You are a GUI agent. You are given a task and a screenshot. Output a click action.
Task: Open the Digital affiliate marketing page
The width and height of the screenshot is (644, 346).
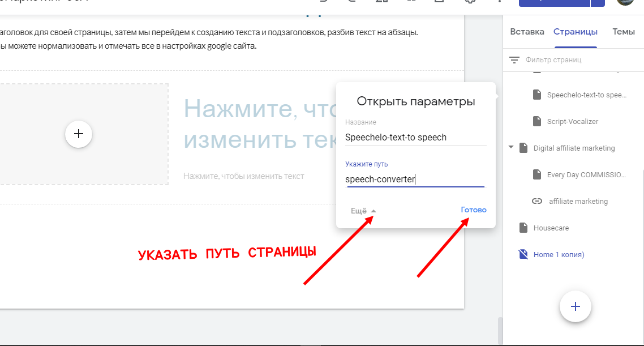click(x=574, y=148)
